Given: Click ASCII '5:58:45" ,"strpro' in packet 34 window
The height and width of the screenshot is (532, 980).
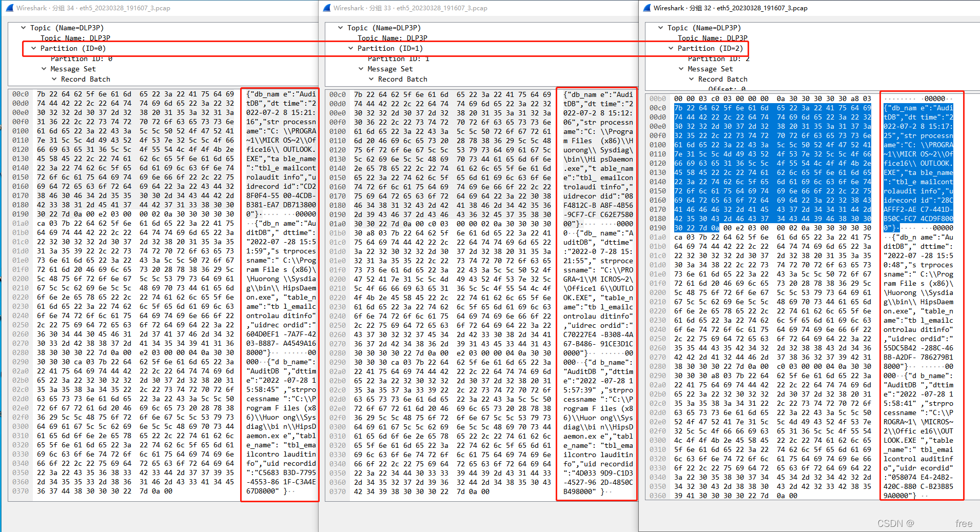Looking at the screenshot, I should (281, 389).
